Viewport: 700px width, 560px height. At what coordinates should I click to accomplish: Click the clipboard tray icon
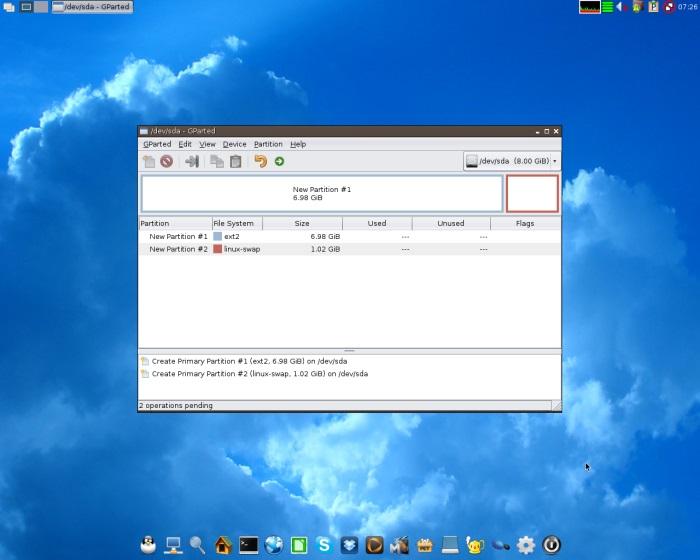(653, 7)
